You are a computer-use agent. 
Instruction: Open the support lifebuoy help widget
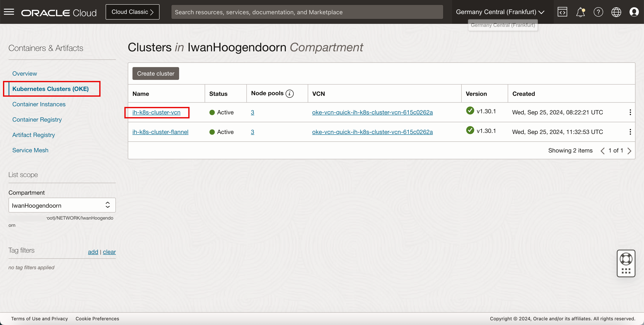point(626,259)
